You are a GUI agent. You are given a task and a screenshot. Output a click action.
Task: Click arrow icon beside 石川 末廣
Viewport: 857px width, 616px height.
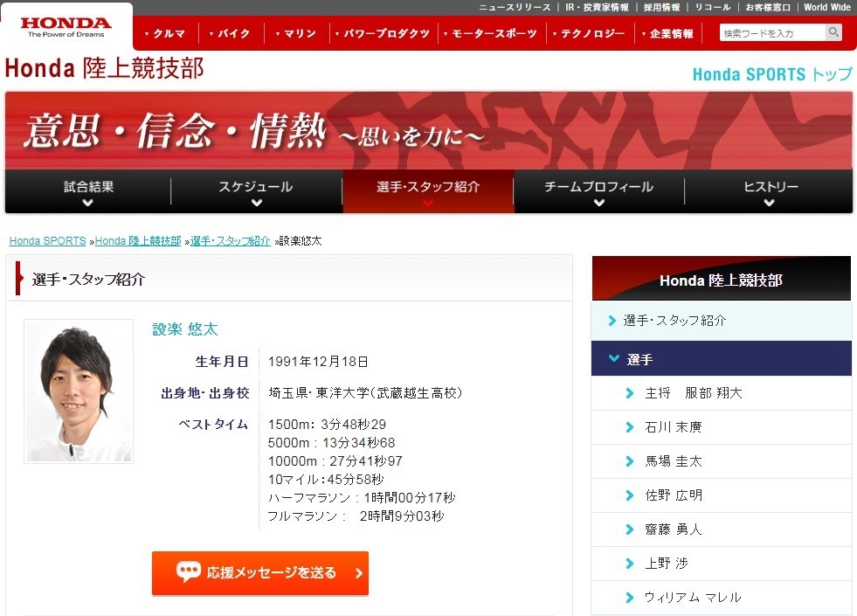coord(630,427)
